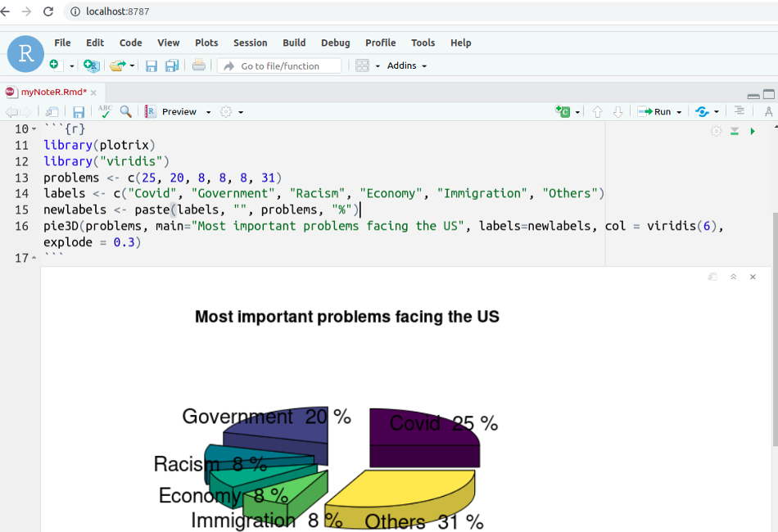778x532 pixels.
Task: Open the Session menu
Action: pyautogui.click(x=250, y=43)
